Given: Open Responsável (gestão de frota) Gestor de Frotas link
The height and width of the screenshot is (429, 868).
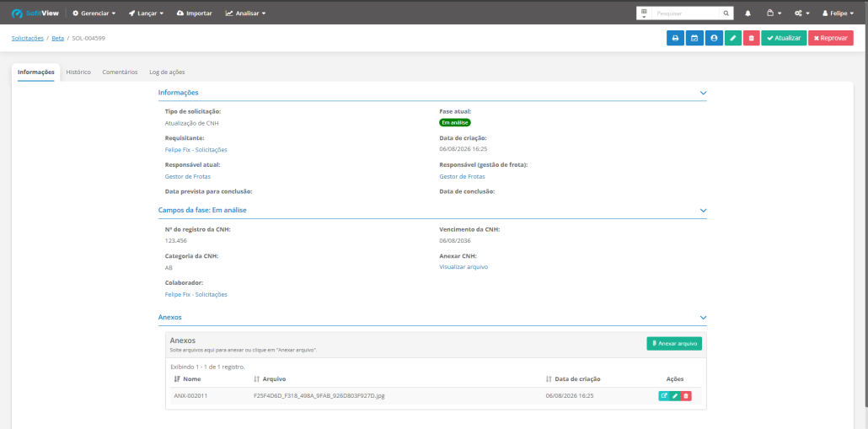Looking at the screenshot, I should [x=463, y=177].
